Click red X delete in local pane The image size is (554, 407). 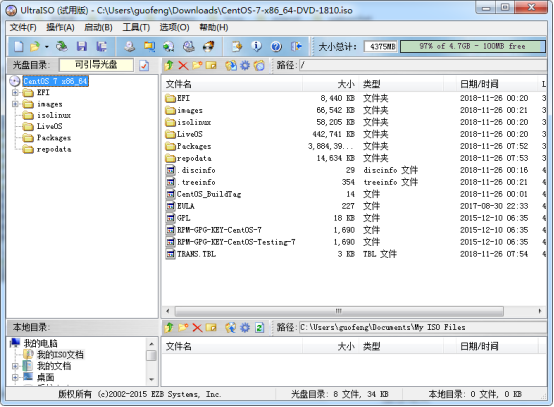click(x=197, y=328)
